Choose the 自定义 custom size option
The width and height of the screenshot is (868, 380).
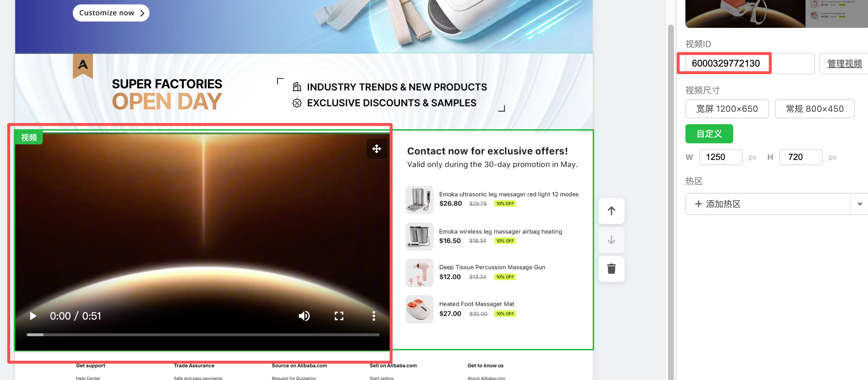click(x=709, y=134)
